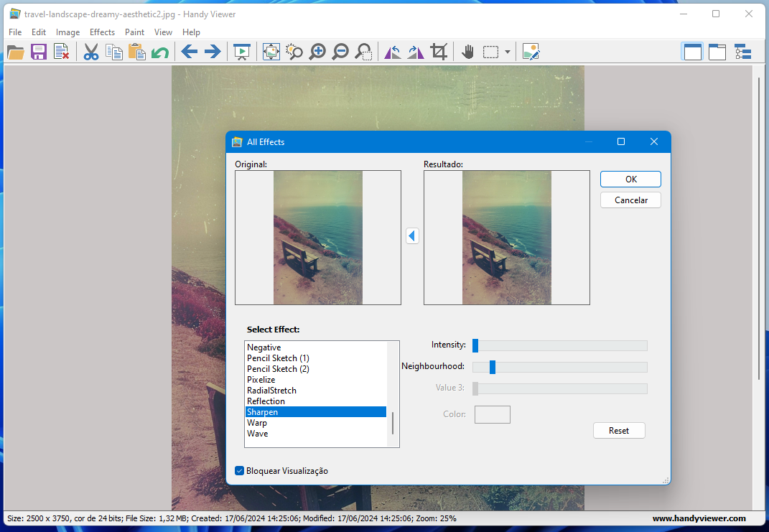Select Pixelize in the effect list
The width and height of the screenshot is (769, 532).
tap(261, 380)
